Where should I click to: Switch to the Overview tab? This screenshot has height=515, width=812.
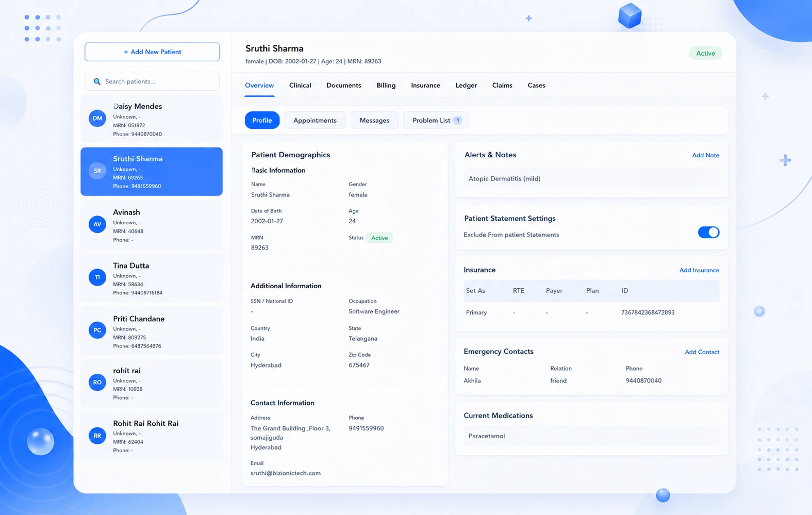click(x=259, y=86)
